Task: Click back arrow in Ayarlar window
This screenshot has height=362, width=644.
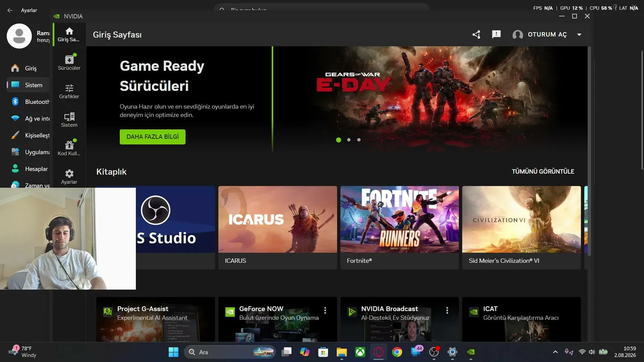Action: (x=10, y=10)
